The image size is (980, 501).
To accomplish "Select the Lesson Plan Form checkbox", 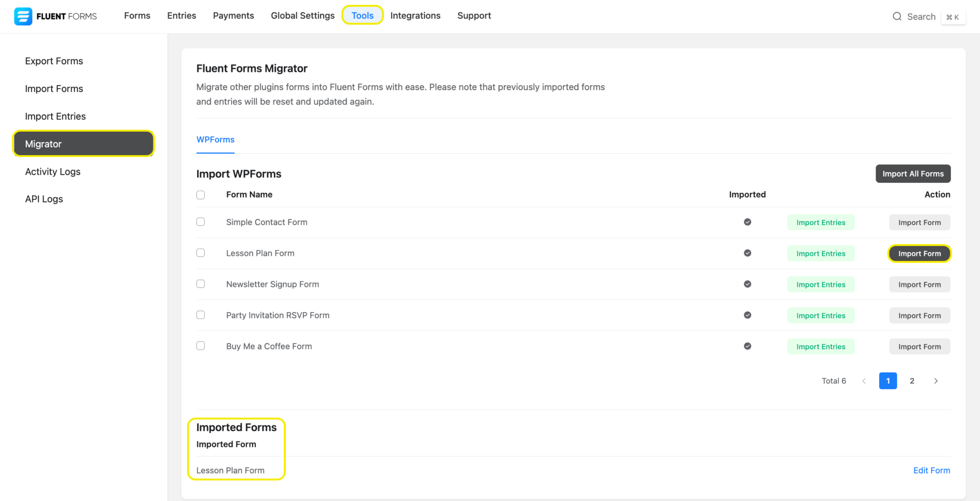I will [200, 252].
